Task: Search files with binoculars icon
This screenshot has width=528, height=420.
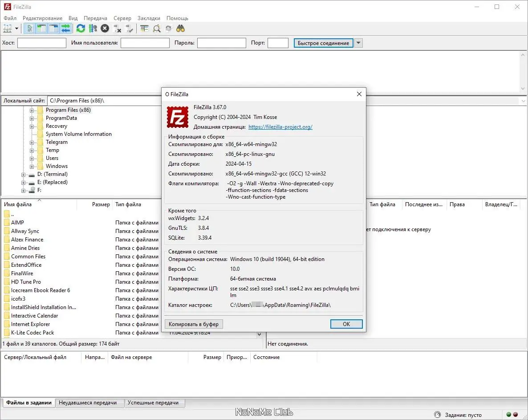Action: [x=180, y=29]
